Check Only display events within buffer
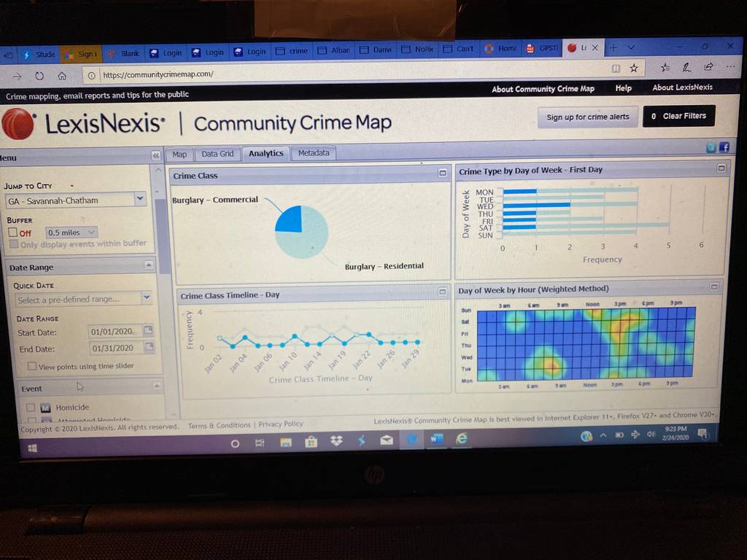 click(x=15, y=244)
